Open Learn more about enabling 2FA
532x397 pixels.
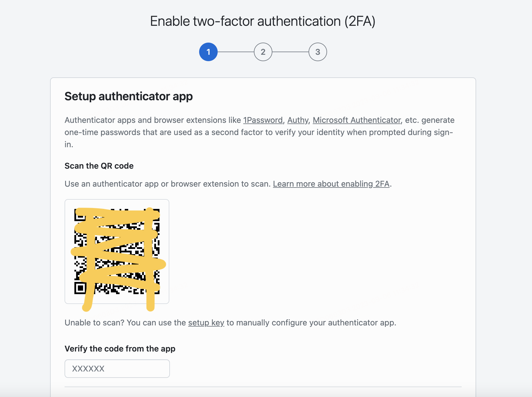coord(331,184)
